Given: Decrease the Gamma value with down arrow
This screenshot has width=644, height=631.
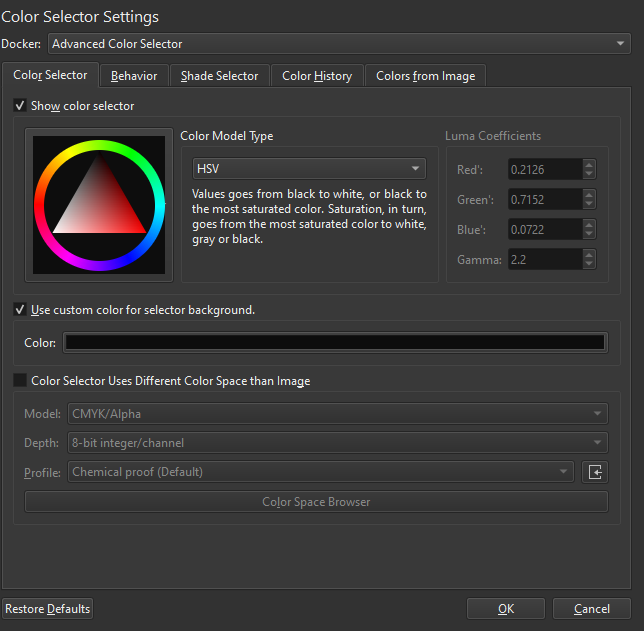Looking at the screenshot, I should pos(589,264).
